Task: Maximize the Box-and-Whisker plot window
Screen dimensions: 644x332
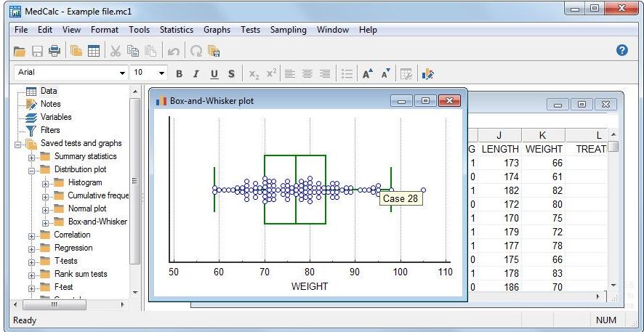Action: click(425, 100)
